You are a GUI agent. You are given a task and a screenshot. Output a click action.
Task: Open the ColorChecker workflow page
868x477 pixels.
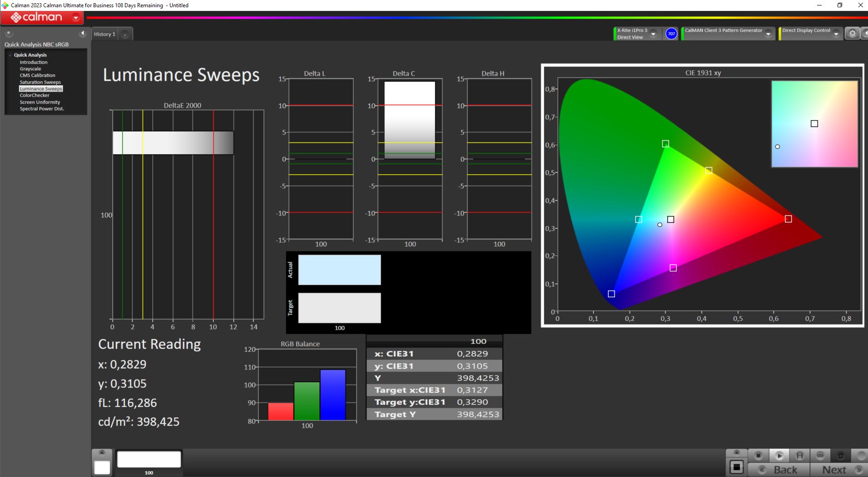tap(35, 95)
